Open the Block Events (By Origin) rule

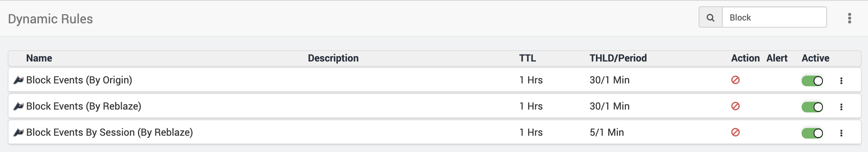pos(79,80)
